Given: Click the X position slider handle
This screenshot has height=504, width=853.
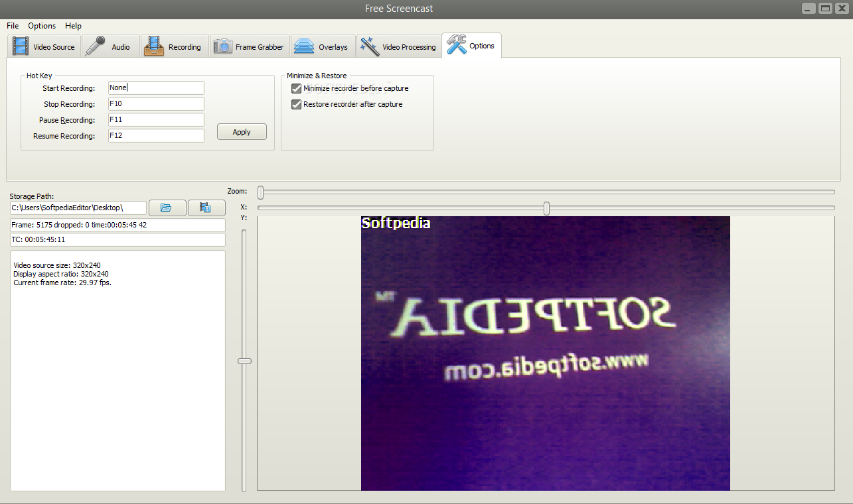Looking at the screenshot, I should click(x=546, y=208).
